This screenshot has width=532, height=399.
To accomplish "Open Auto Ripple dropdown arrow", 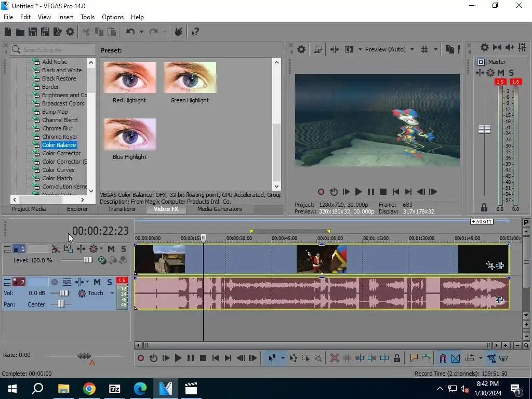I will click(x=481, y=358).
